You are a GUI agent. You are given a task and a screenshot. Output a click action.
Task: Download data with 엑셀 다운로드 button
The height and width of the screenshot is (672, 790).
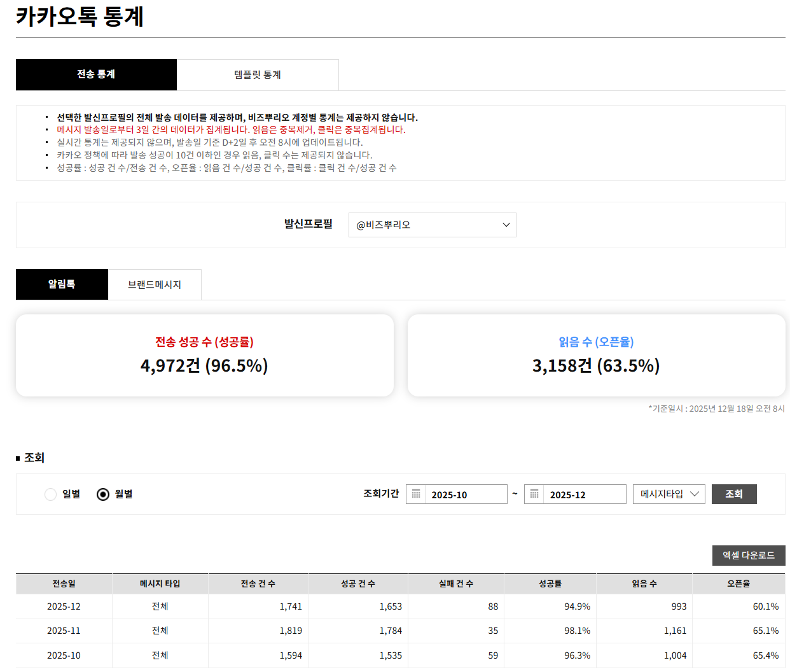coord(749,556)
